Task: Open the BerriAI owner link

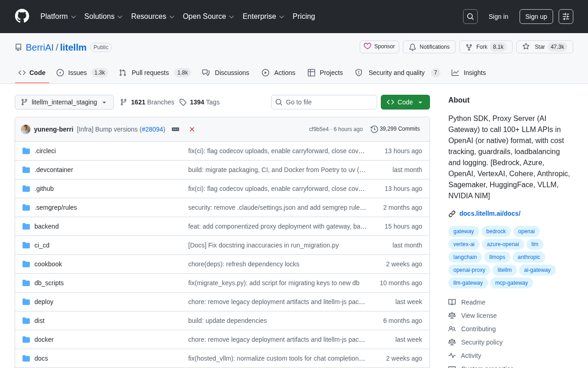Action: tap(40, 47)
